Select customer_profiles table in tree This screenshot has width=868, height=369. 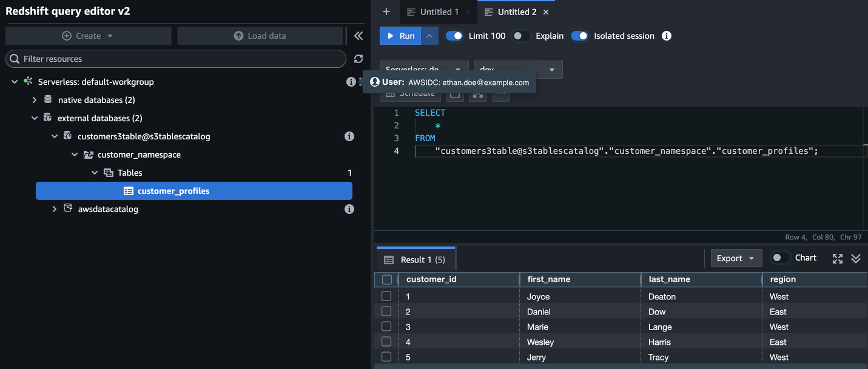click(194, 191)
